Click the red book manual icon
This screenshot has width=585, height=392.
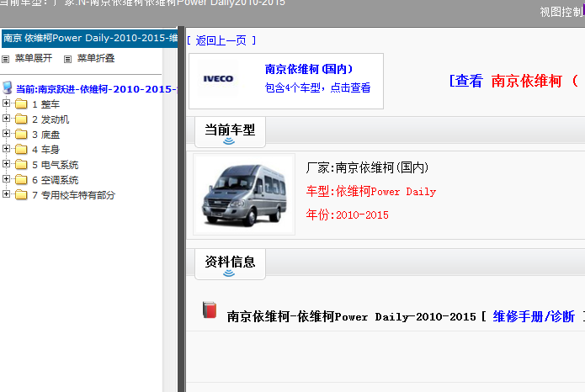coord(210,311)
